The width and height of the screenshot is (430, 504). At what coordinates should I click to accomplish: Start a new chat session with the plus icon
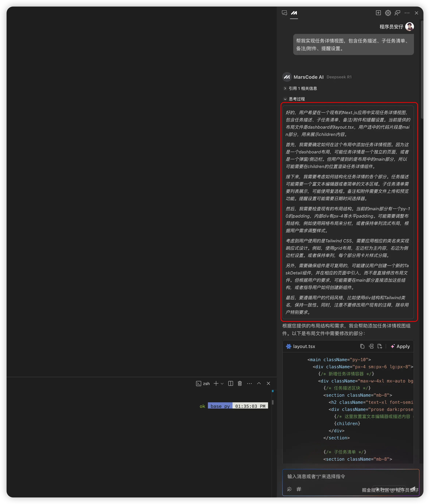(x=378, y=13)
